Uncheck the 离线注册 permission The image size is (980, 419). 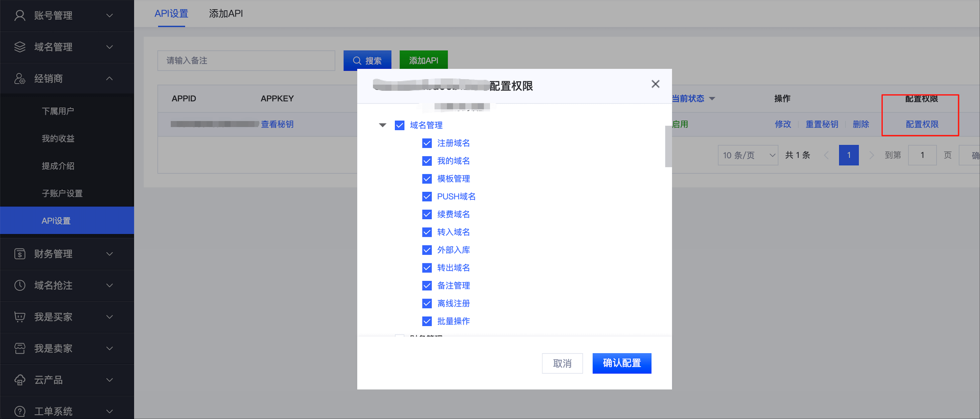(427, 304)
